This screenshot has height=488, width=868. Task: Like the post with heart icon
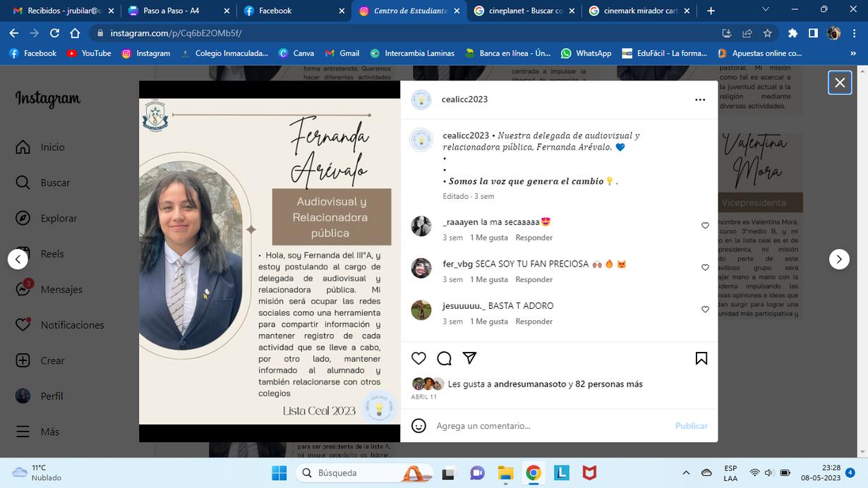click(418, 358)
